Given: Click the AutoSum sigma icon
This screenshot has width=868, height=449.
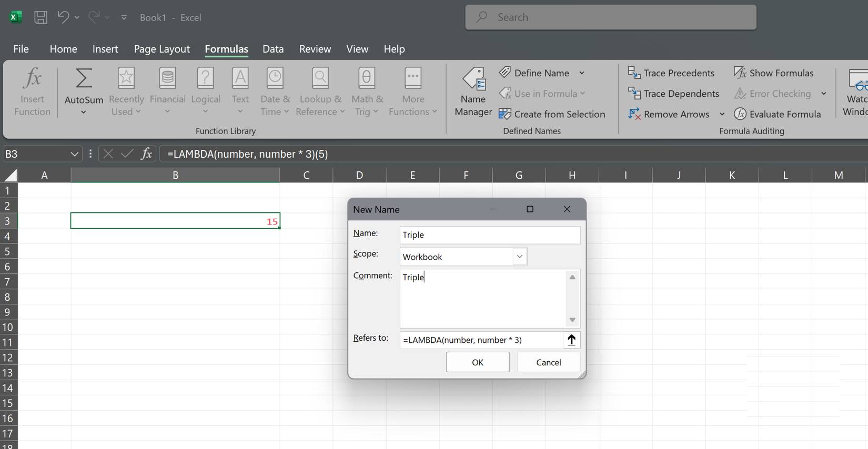Looking at the screenshot, I should click(x=84, y=79).
